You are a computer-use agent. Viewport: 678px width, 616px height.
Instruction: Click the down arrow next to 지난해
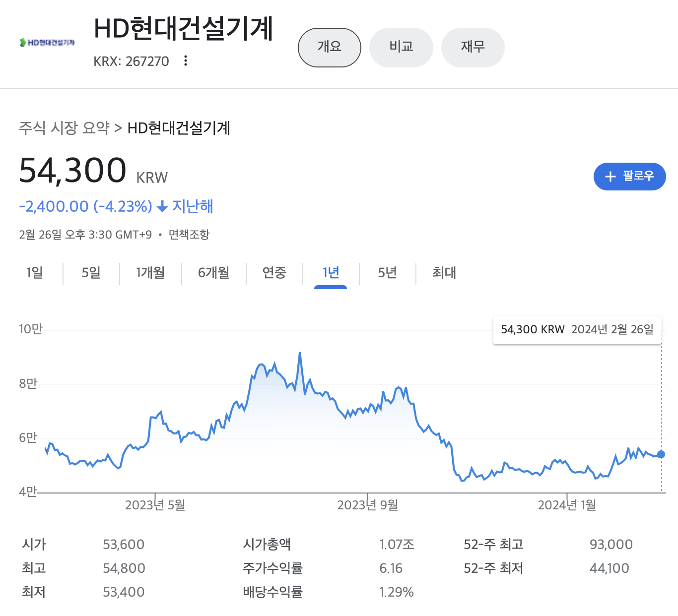point(162,207)
